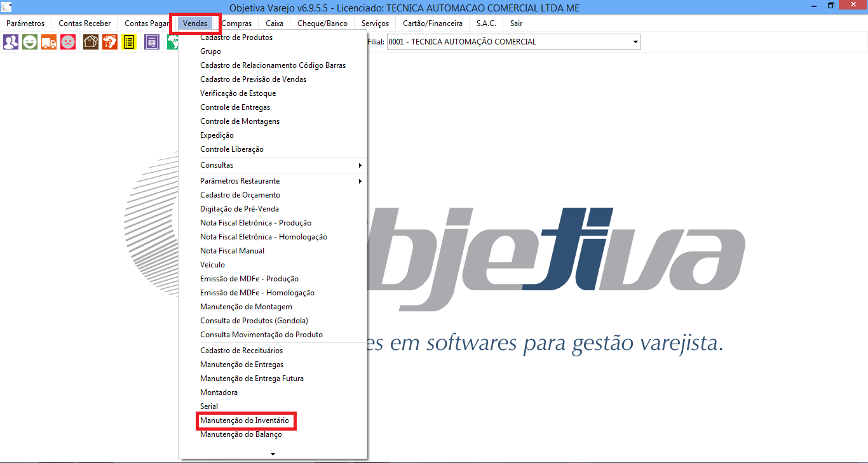The image size is (868, 463).
Task: Click the orange Brazil map toolbar icon
Action: coord(110,42)
